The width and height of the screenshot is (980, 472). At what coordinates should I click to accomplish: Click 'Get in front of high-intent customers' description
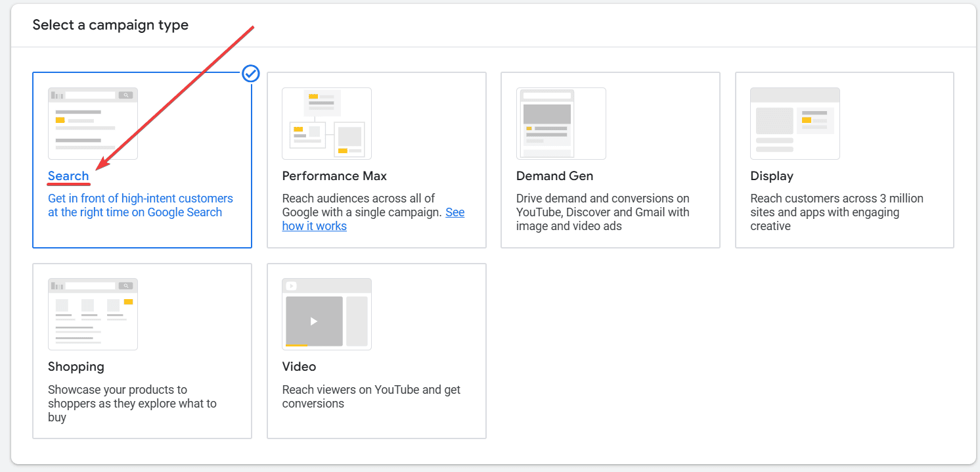click(x=141, y=205)
